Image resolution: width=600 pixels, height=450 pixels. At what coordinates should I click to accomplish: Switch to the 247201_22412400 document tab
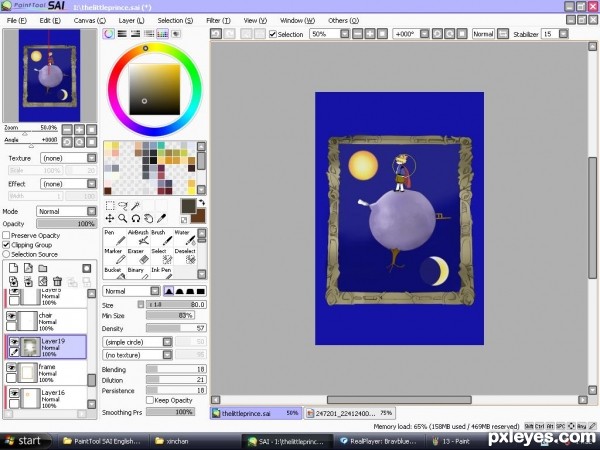pos(350,413)
